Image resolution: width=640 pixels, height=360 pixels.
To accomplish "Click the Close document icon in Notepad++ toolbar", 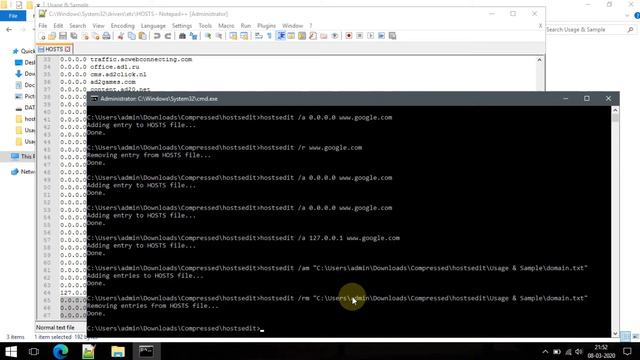I will (85, 36).
